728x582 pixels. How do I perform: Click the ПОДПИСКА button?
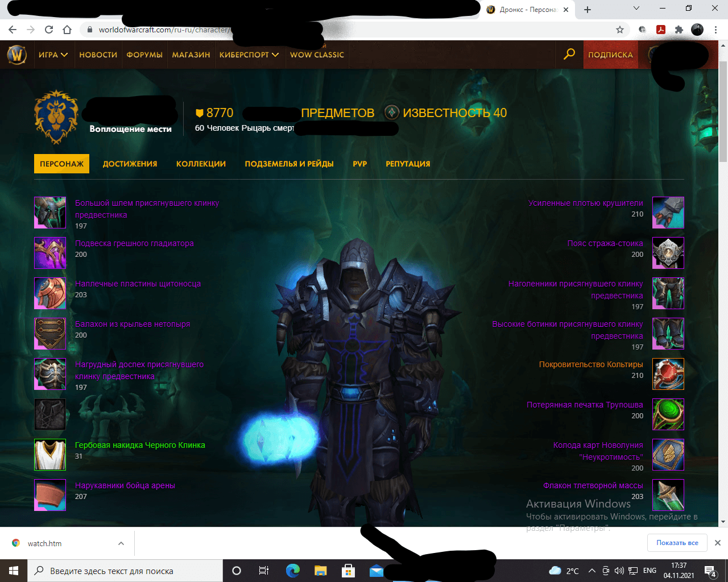610,55
